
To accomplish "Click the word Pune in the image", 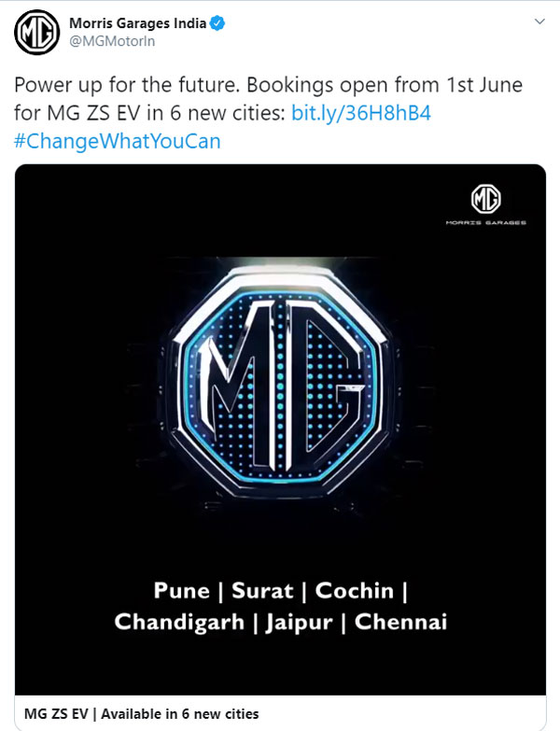I will point(185,590).
